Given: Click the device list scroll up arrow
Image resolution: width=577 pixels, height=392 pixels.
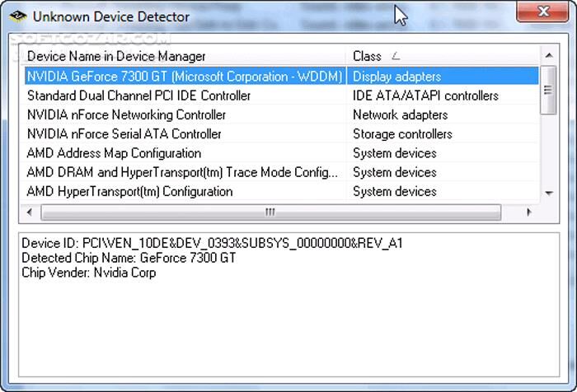Looking at the screenshot, I should (x=549, y=56).
